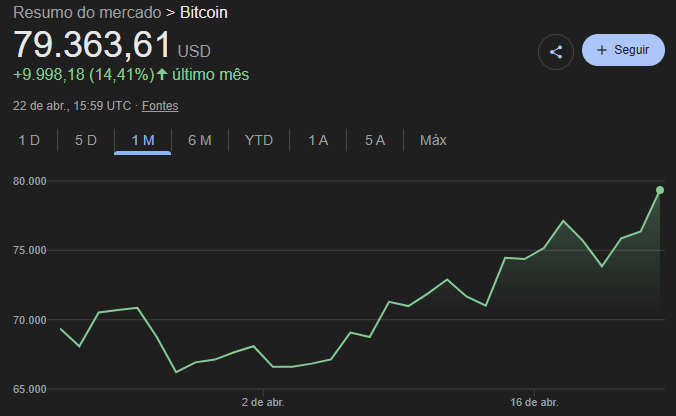Click the 79.363,61 price value
676x416 pixels.
coord(92,44)
